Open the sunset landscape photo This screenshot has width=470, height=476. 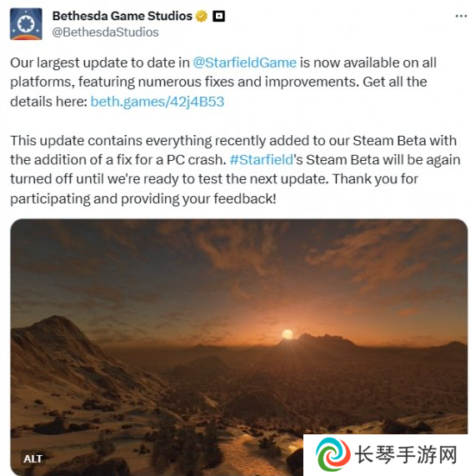pyautogui.click(x=239, y=346)
